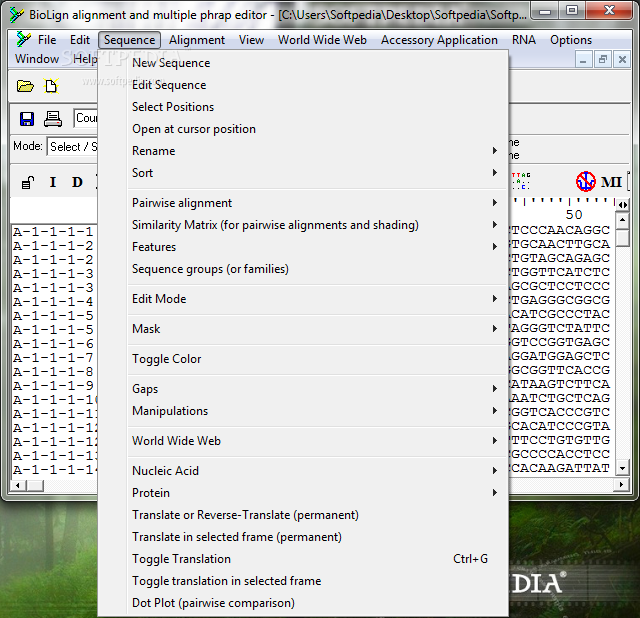This screenshot has width=640, height=618.
Task: Click the vertical scrollbar thumb
Action: (622, 237)
